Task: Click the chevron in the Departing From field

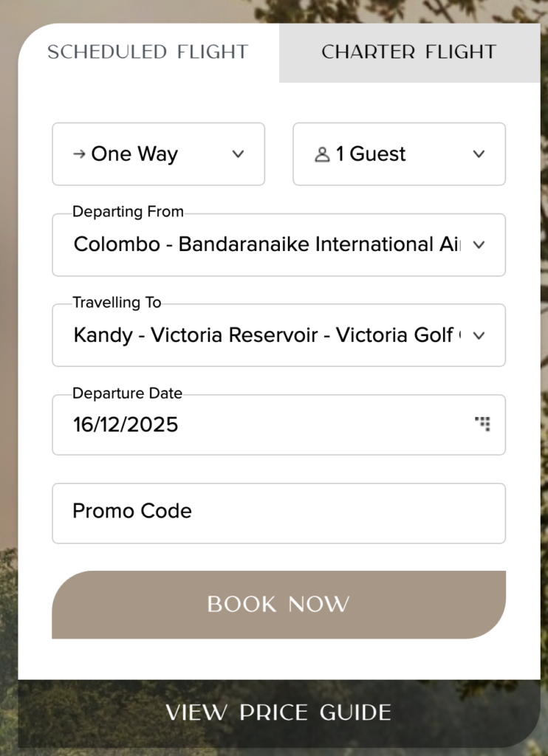Action: click(479, 245)
